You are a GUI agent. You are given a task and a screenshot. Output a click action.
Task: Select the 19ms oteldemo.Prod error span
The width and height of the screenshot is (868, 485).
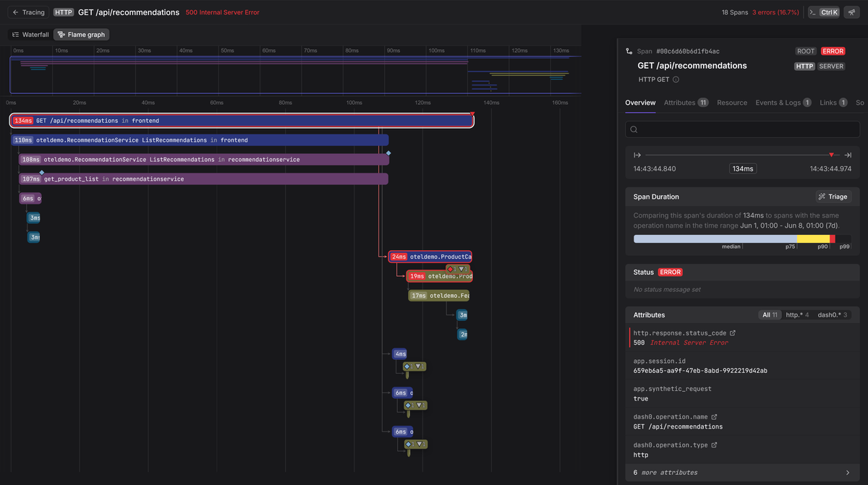438,276
